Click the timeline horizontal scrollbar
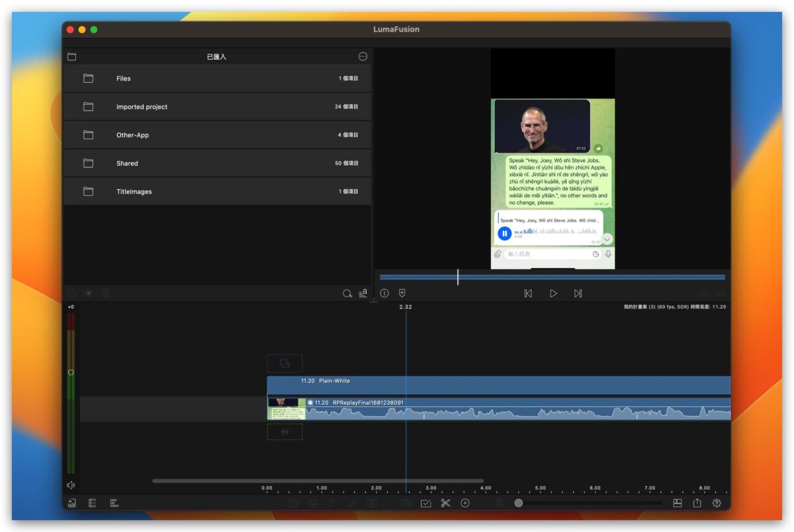 tap(318, 481)
